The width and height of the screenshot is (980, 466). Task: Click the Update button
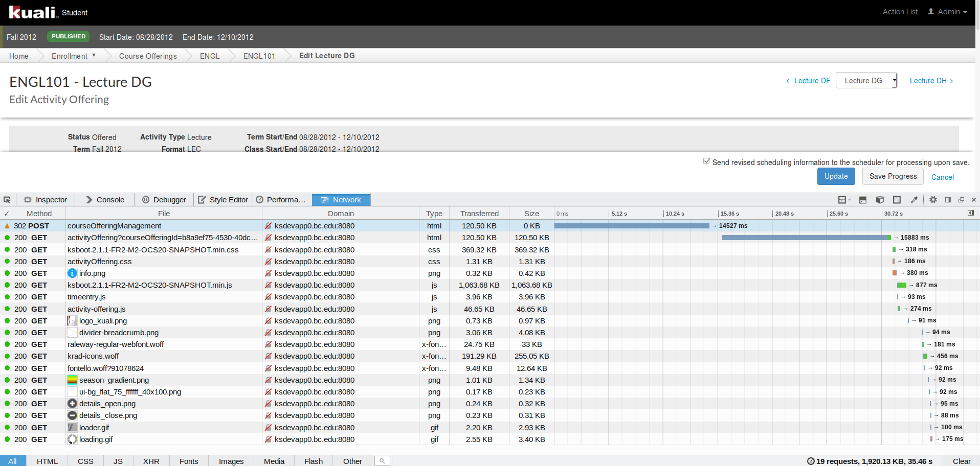(836, 176)
